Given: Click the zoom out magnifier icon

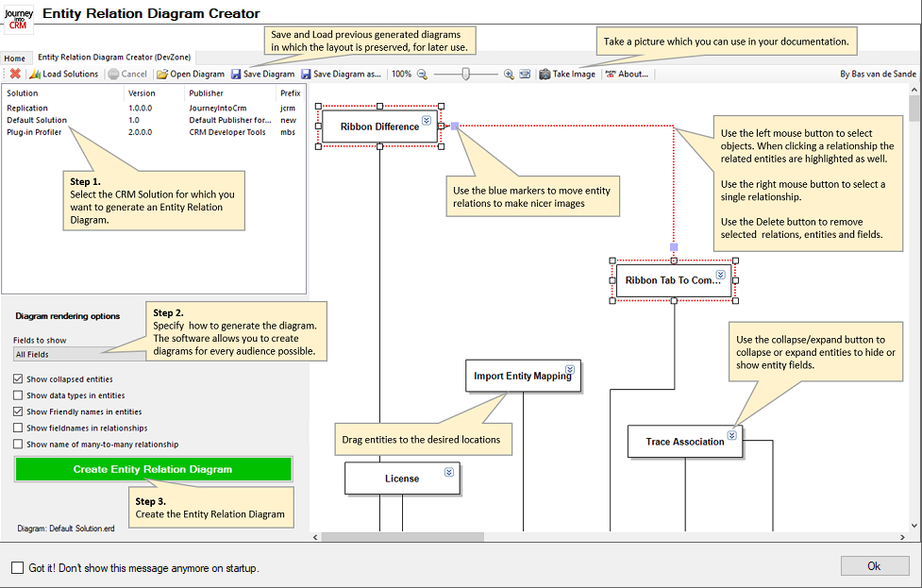Looking at the screenshot, I should click(422, 74).
